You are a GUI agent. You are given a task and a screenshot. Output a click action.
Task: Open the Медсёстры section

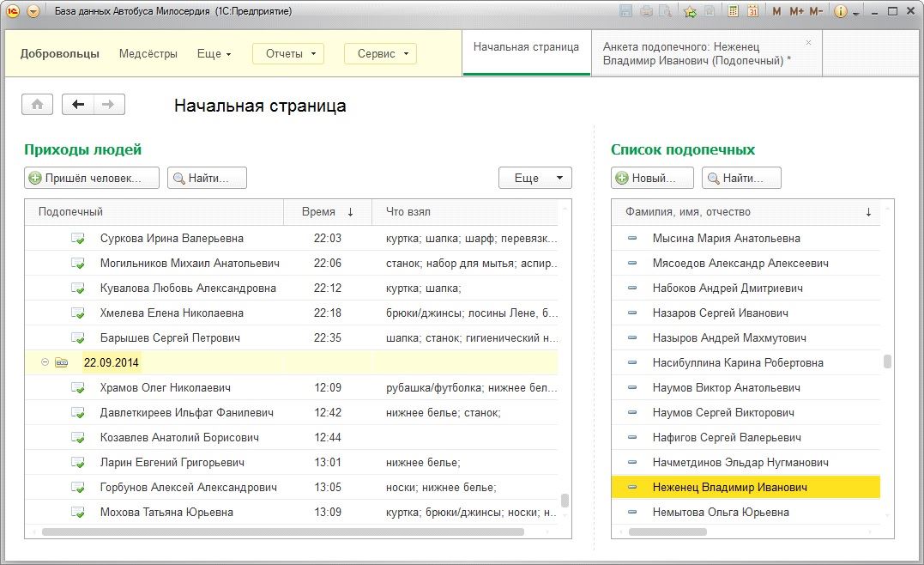148,54
